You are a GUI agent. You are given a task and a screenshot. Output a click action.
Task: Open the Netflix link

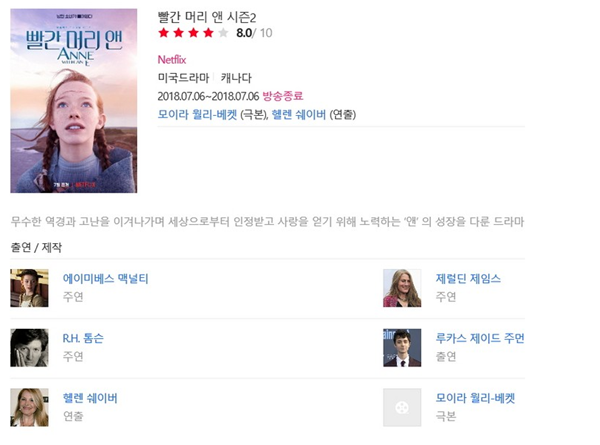pyautogui.click(x=172, y=60)
